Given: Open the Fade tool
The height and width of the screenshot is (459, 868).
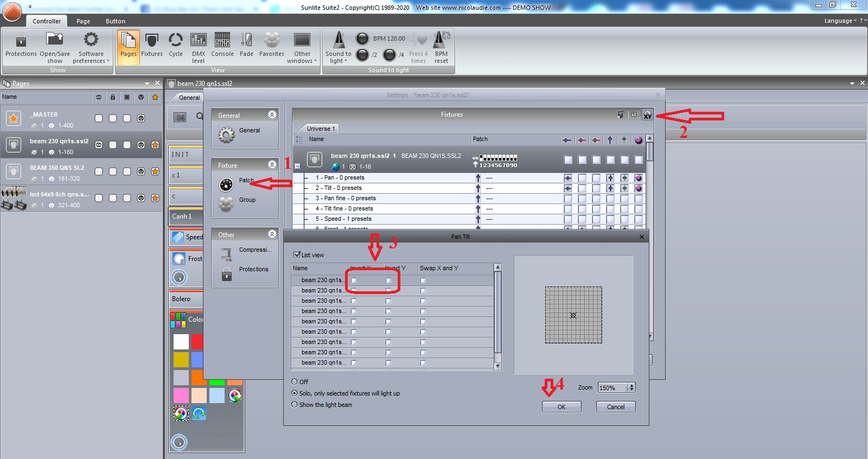Looking at the screenshot, I should (x=247, y=44).
